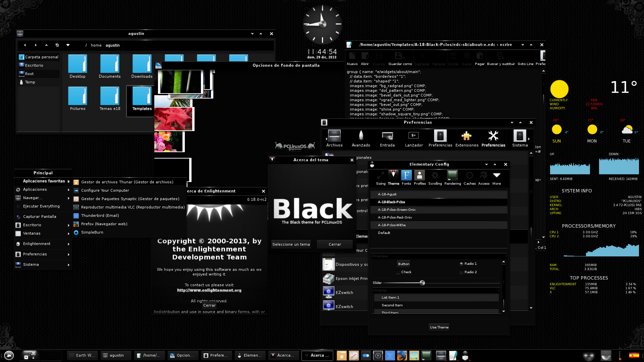Select Archivos in the Preferencias toolbar
The image size is (644, 362).
(x=334, y=138)
